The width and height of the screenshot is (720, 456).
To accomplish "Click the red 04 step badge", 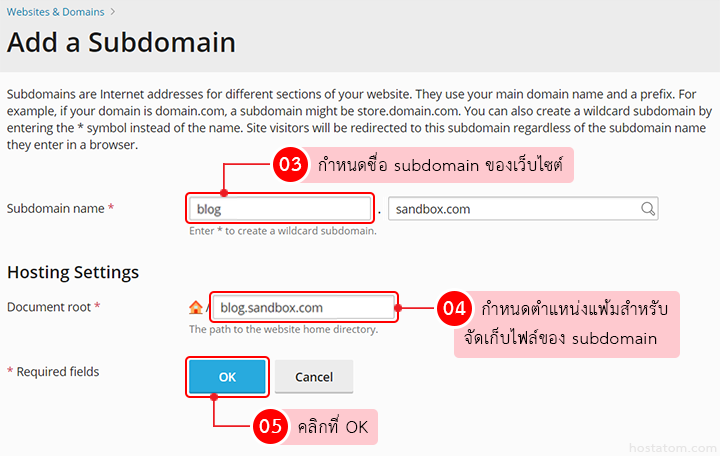I will point(454,309).
